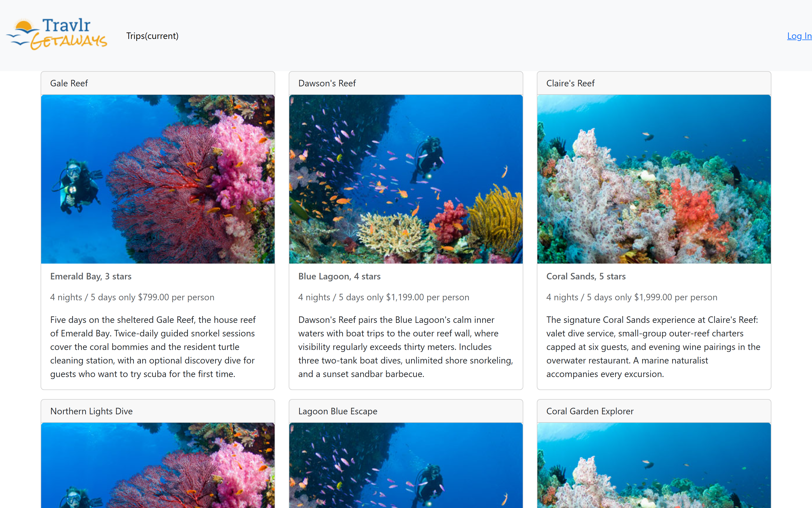The height and width of the screenshot is (508, 812).
Task: Open the Coral Garden Explorer photo
Action: 654,465
